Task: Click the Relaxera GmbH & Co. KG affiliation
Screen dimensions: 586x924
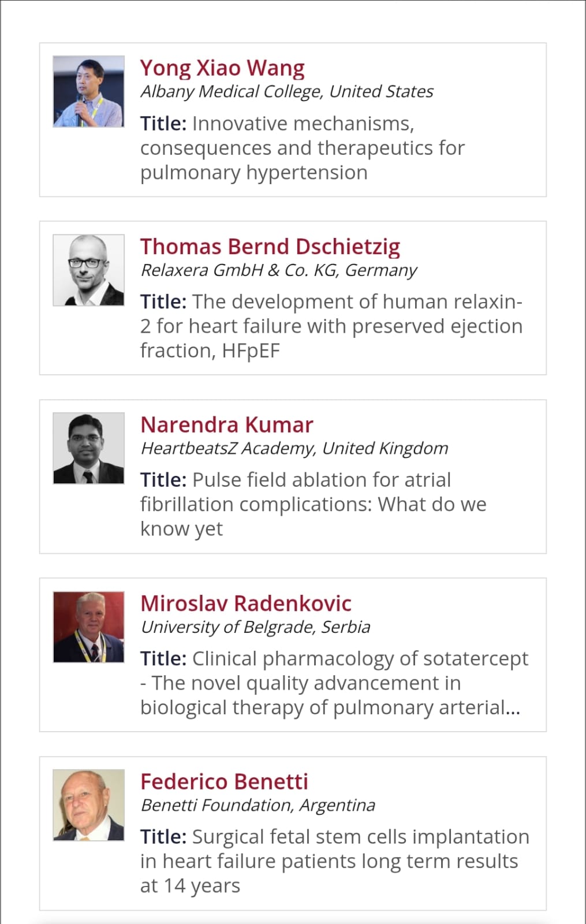Action: [x=279, y=270]
